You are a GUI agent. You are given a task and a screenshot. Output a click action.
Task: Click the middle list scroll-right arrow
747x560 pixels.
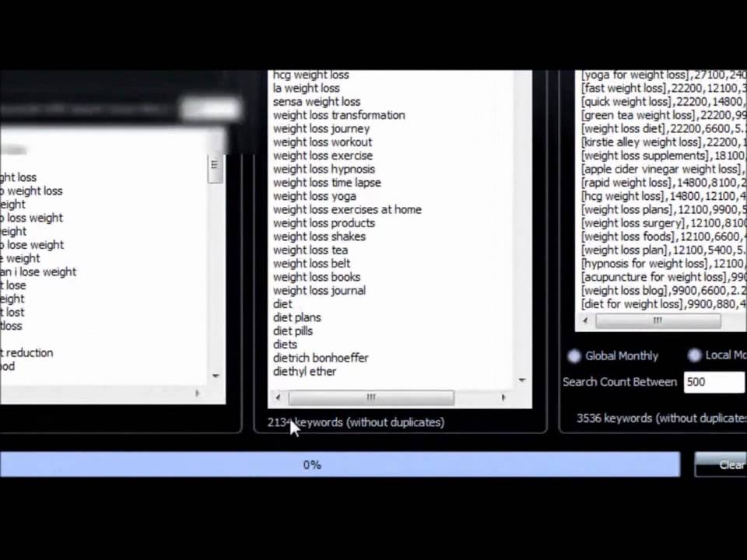click(503, 397)
